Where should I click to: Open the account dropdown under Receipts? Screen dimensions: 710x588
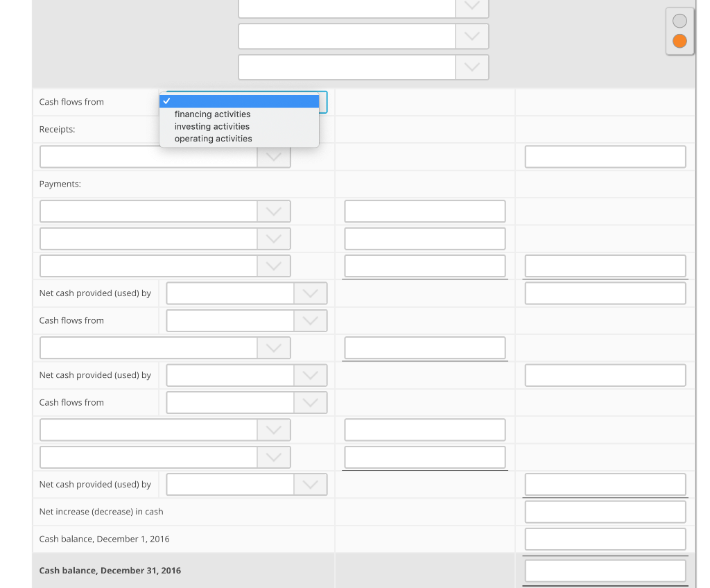165,157
